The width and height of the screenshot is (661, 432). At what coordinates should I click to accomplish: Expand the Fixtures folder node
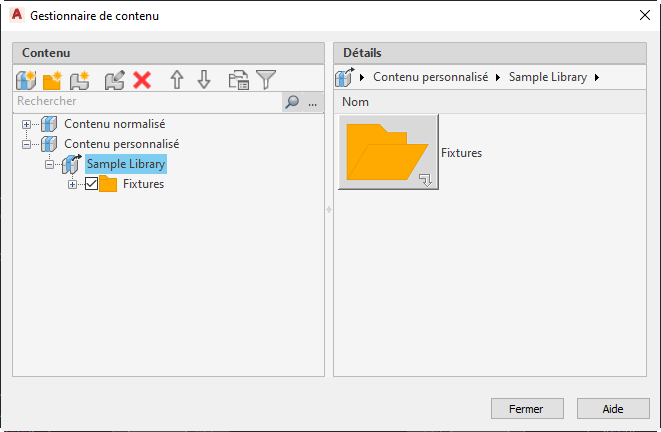72,184
